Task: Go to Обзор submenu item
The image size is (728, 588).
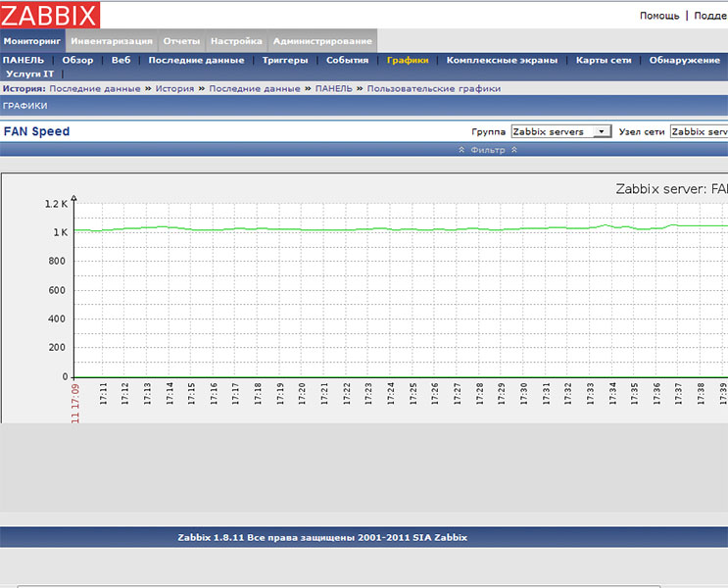Action: [77, 60]
